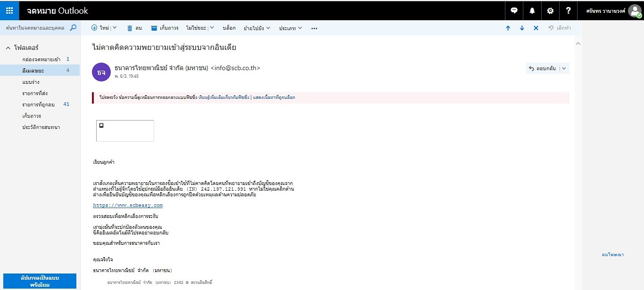644x290 pixels.
Task: Open the Skype chat icon
Action: pyautogui.click(x=514, y=10)
